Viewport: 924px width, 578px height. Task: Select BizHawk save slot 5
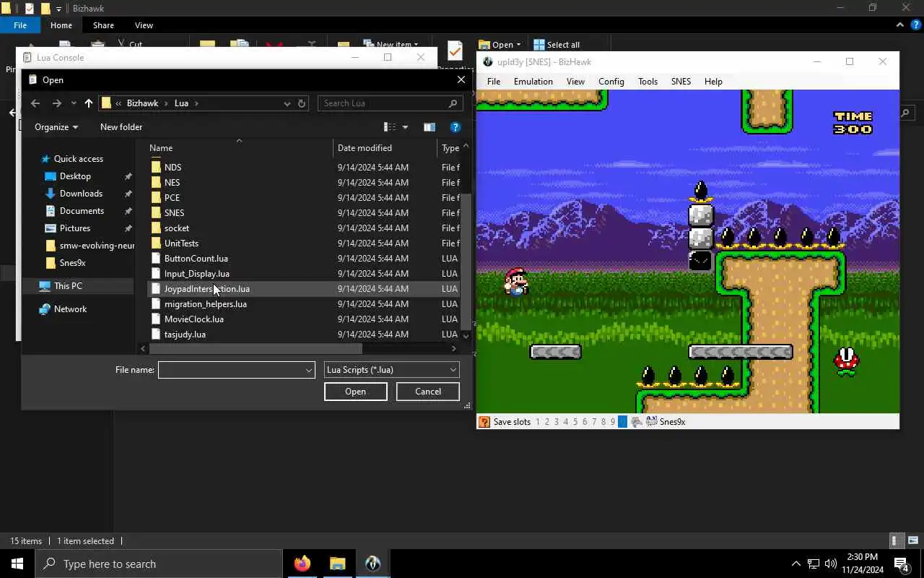(x=575, y=422)
